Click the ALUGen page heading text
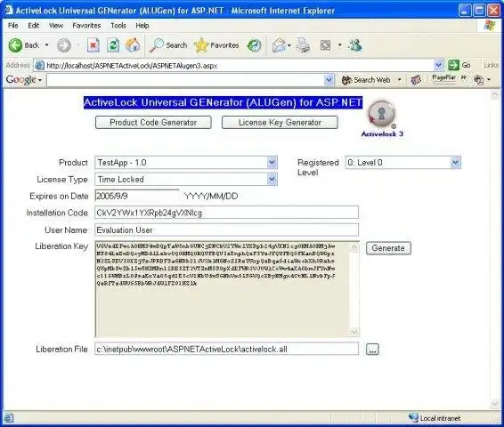 click(224, 102)
